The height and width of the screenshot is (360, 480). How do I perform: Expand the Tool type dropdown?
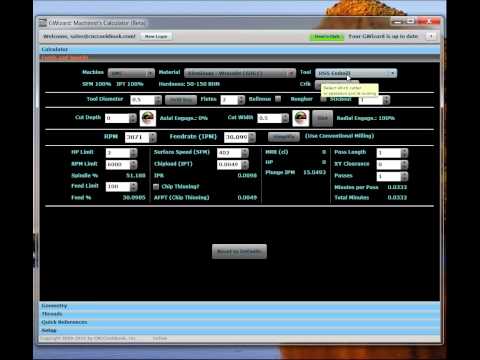pyautogui.click(x=356, y=73)
